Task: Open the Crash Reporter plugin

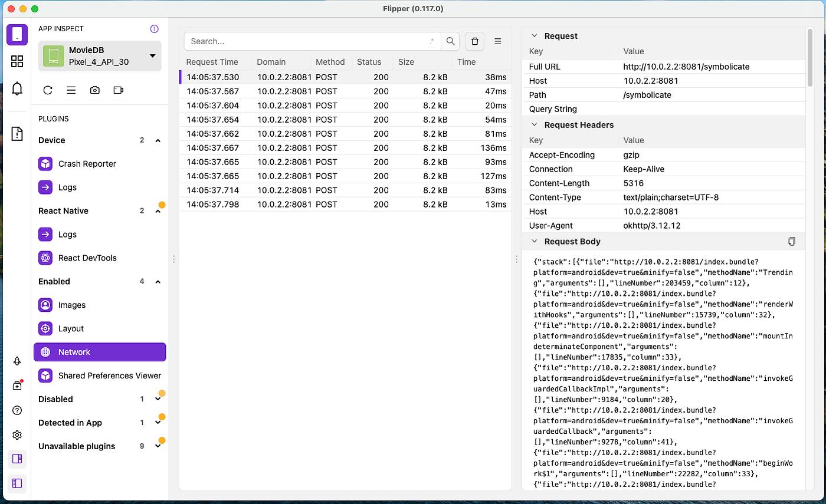Action: 100,164
